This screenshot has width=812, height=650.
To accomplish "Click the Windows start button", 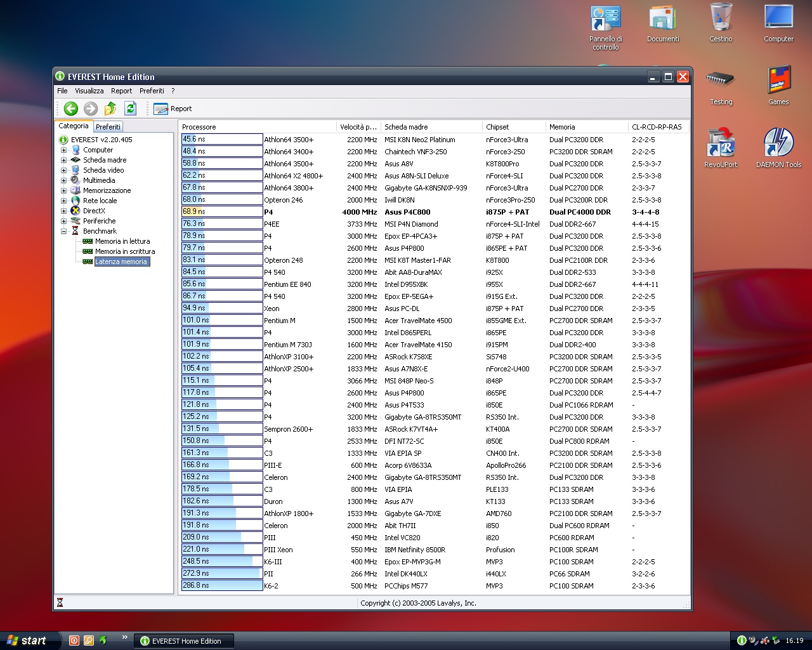I will pos(27,640).
